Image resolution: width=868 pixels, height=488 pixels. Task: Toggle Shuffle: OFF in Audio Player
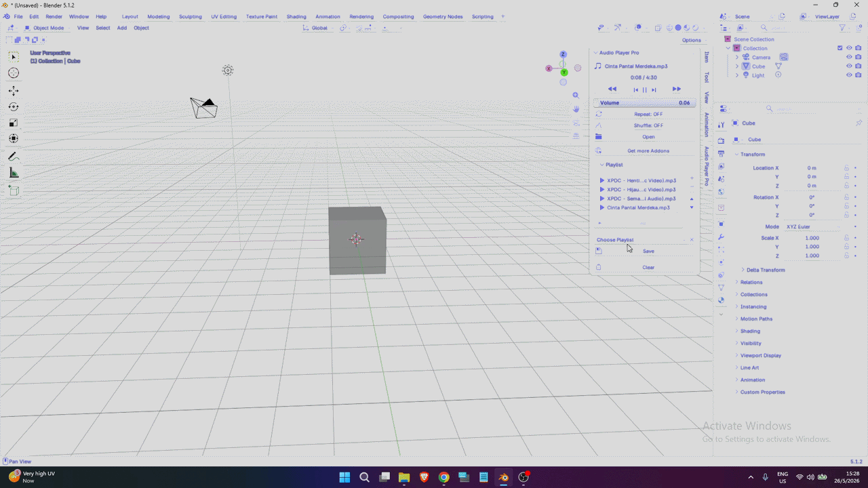[648, 125]
